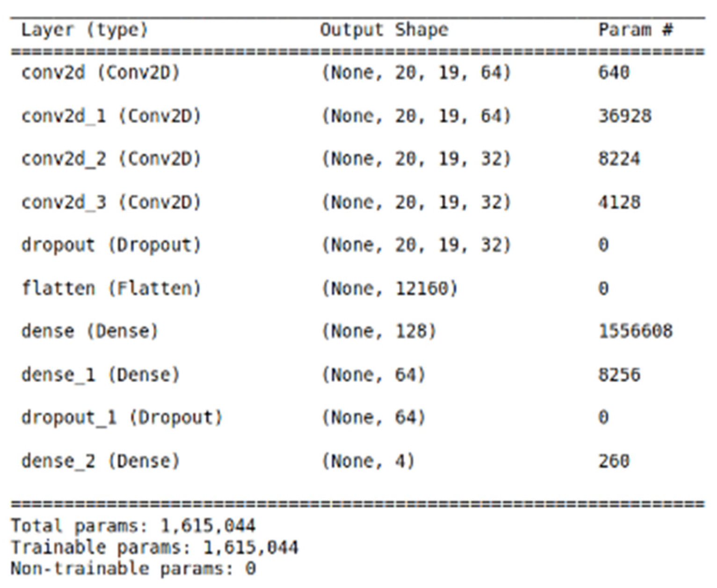Click the param count of the dropout row
This screenshot has height=588, width=717.
(x=603, y=246)
